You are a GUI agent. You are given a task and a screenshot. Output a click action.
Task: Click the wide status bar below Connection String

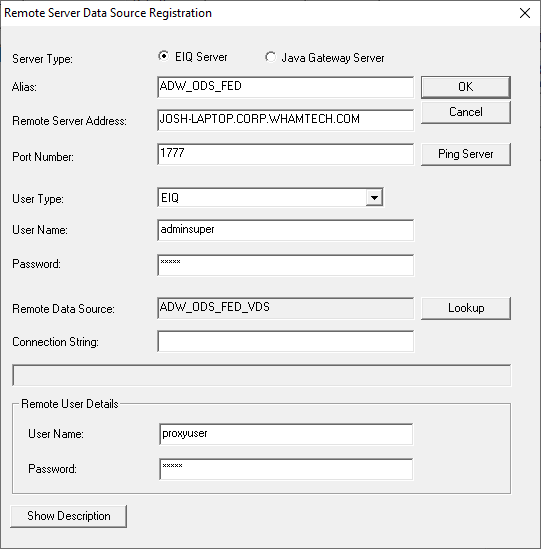tap(262, 375)
